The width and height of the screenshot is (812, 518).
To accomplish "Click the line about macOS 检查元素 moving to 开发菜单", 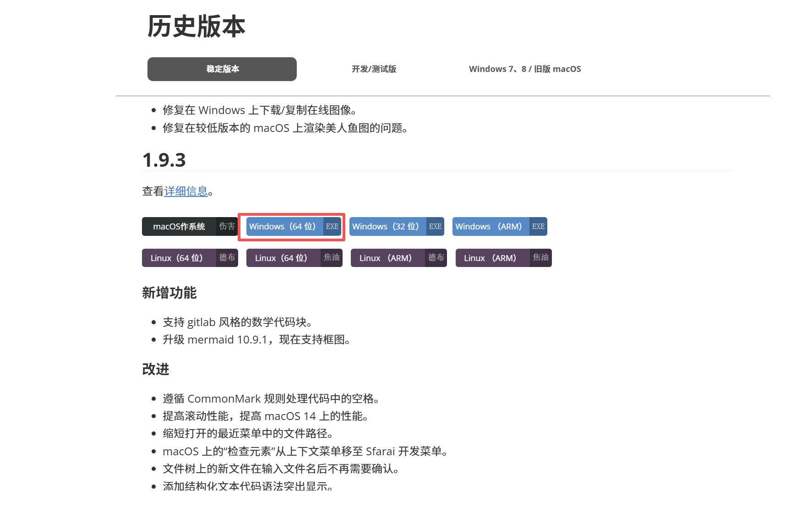I will [305, 451].
